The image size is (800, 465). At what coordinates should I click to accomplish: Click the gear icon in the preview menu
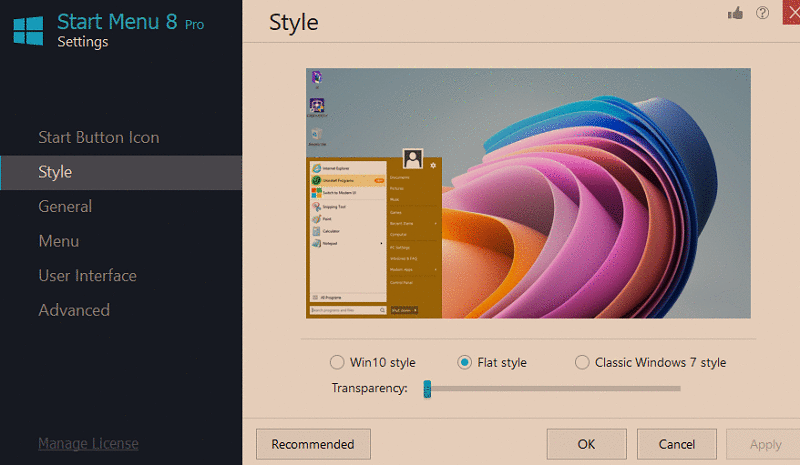433,165
